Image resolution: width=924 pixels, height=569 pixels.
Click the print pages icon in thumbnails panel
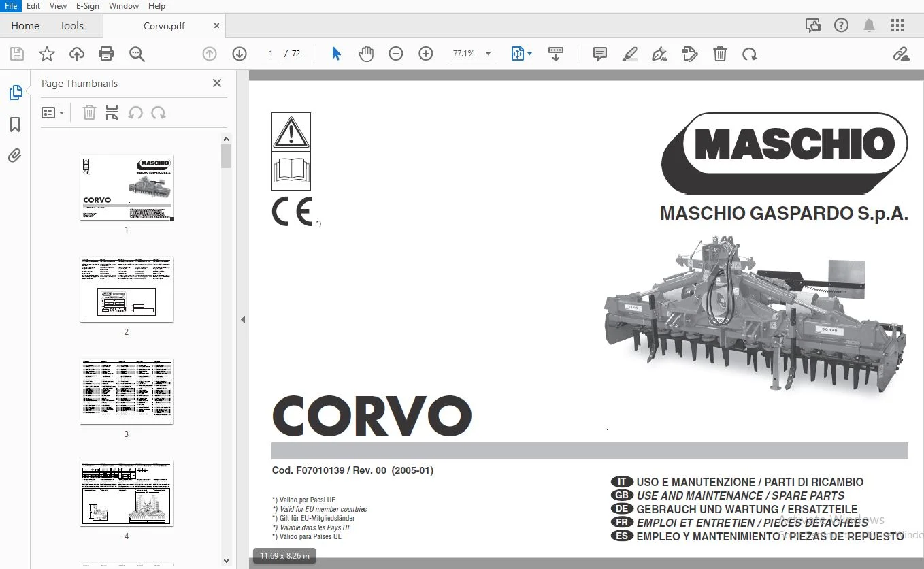(112, 113)
